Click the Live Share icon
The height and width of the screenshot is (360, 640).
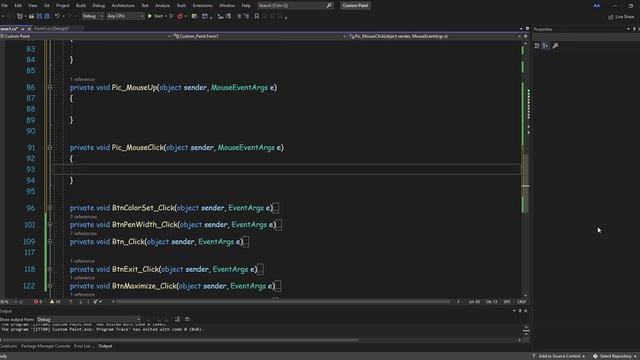611,17
